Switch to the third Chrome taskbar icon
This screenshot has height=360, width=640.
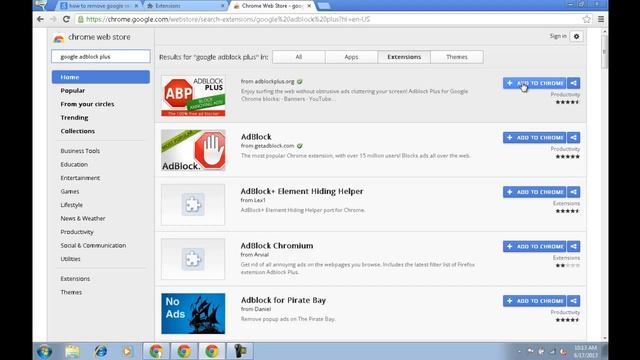(211, 351)
